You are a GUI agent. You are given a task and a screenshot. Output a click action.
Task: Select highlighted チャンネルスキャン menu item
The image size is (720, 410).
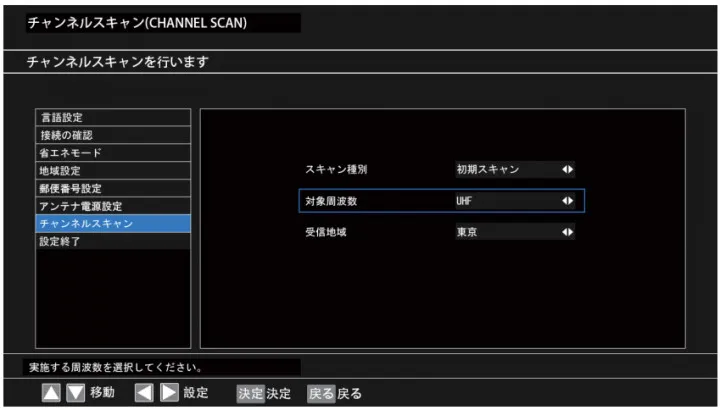coord(112,223)
